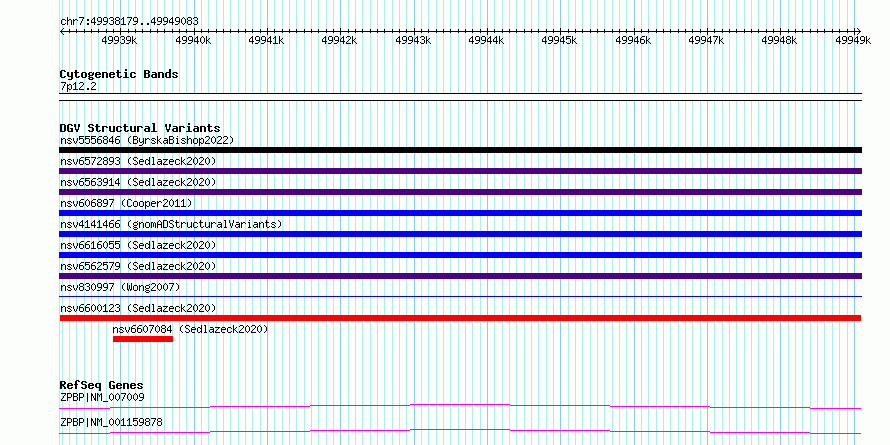Open variant nsv830997 (Wong2007) label

pos(120,287)
